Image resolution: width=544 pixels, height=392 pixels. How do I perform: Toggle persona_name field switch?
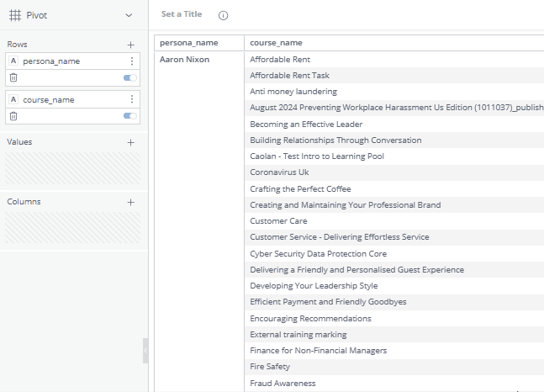point(130,77)
